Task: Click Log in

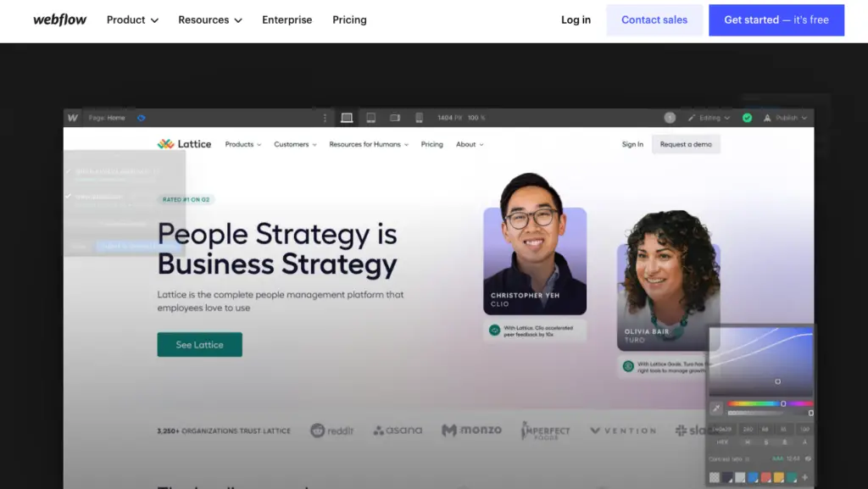Action: point(576,19)
